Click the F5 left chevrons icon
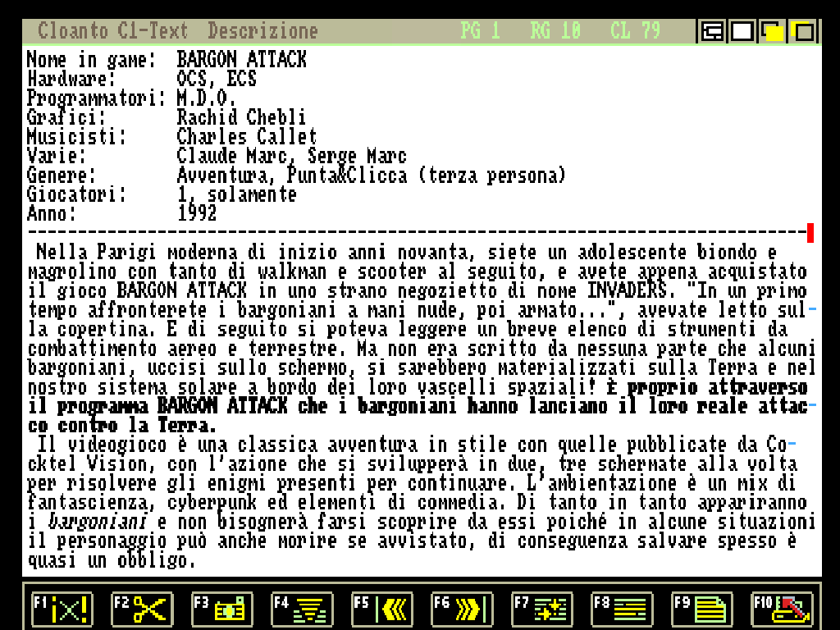 382,609
